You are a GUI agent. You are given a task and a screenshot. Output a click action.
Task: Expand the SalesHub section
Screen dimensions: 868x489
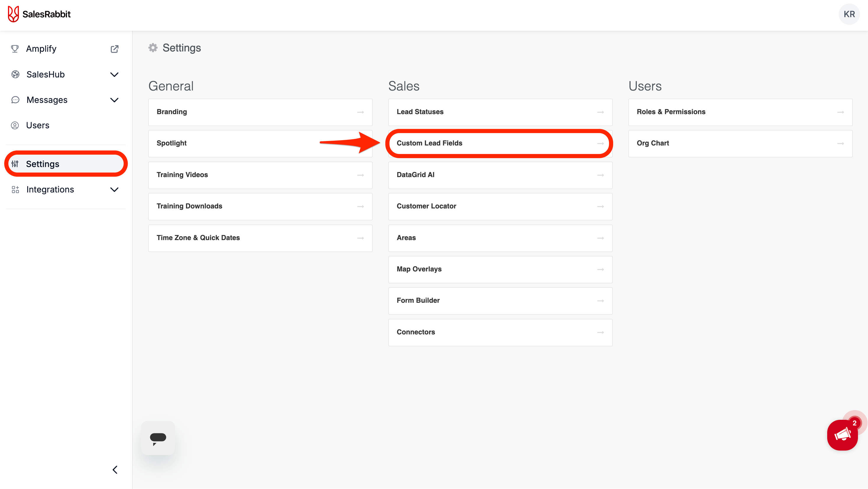[x=114, y=75]
